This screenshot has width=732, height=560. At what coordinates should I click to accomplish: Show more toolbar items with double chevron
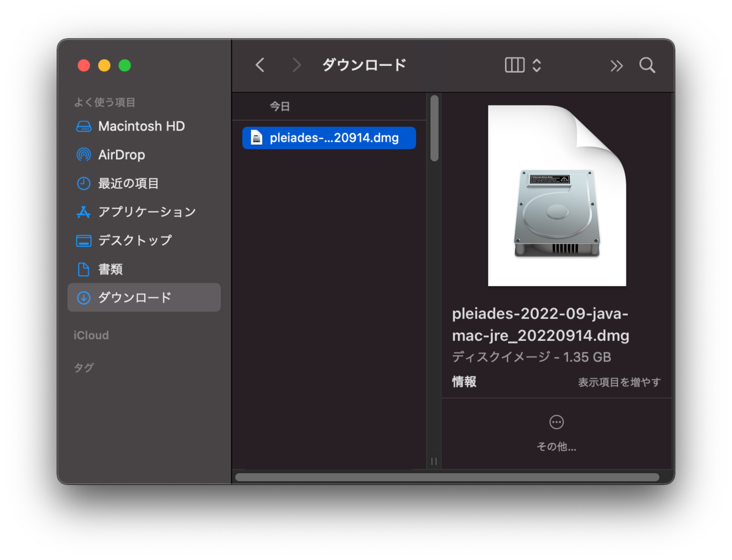617,66
